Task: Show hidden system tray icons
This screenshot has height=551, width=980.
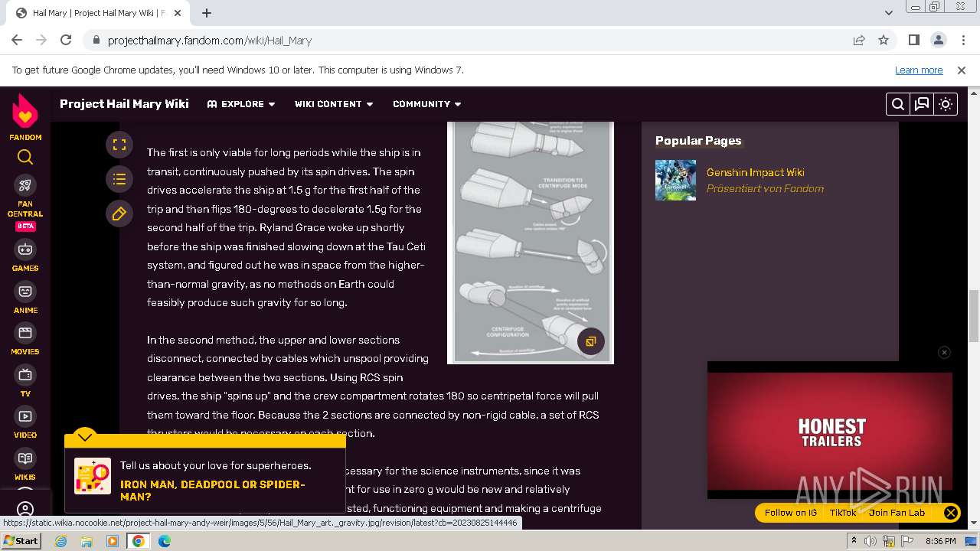Action: tap(854, 541)
